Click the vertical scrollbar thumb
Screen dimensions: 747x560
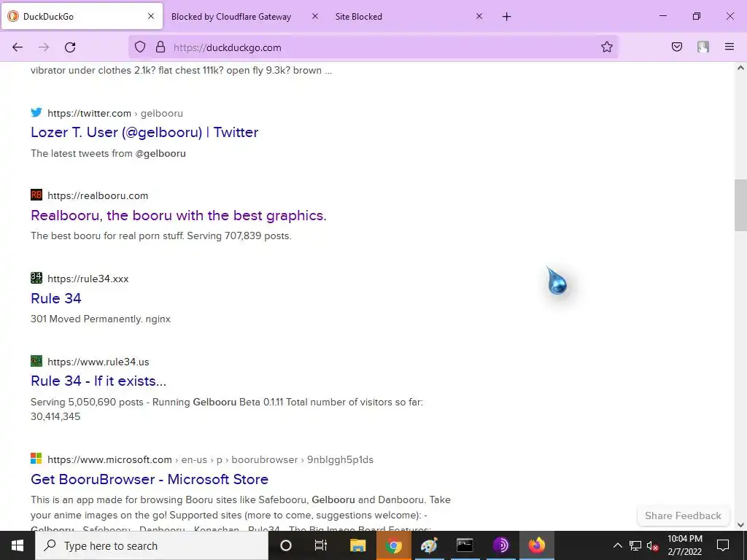tap(740, 205)
